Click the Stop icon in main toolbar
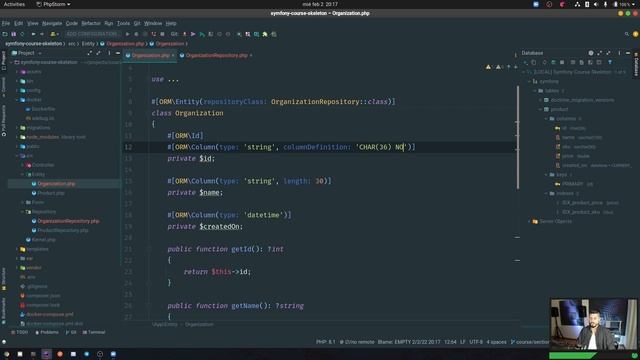 point(162,34)
